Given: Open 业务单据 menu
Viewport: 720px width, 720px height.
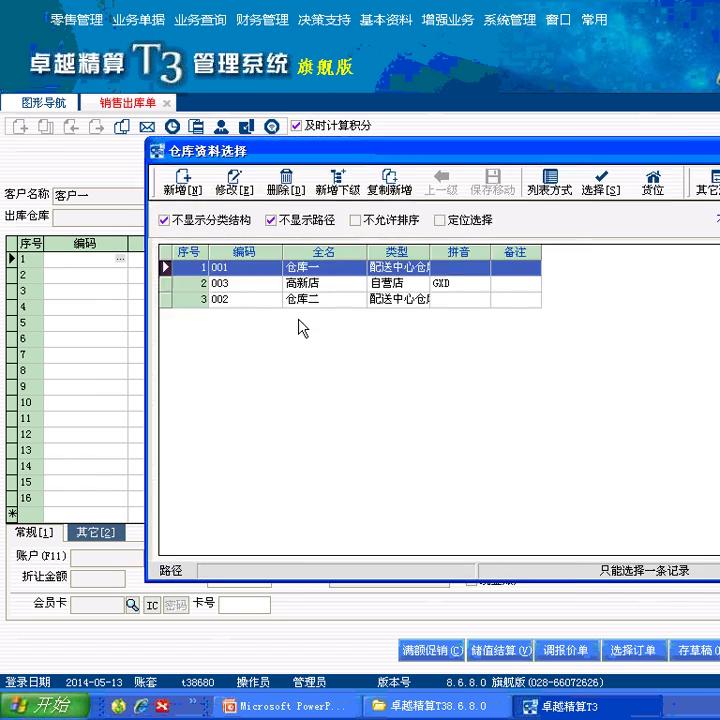Looking at the screenshot, I should [139, 20].
